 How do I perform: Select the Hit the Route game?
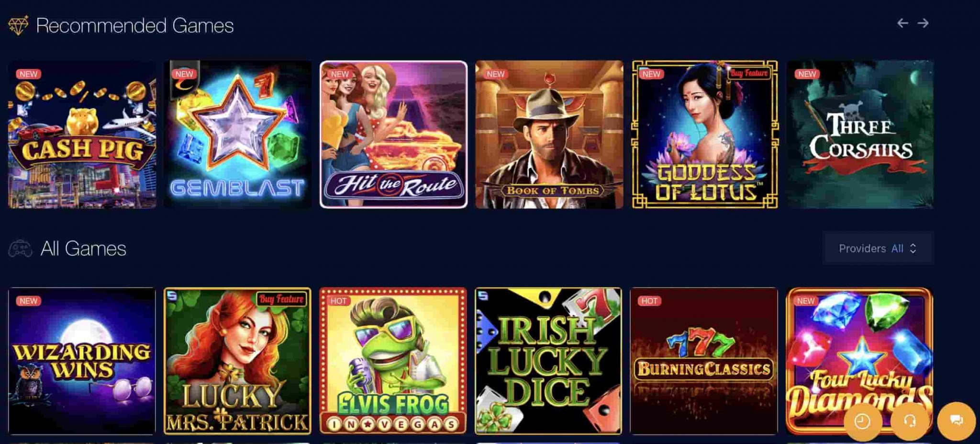(393, 134)
